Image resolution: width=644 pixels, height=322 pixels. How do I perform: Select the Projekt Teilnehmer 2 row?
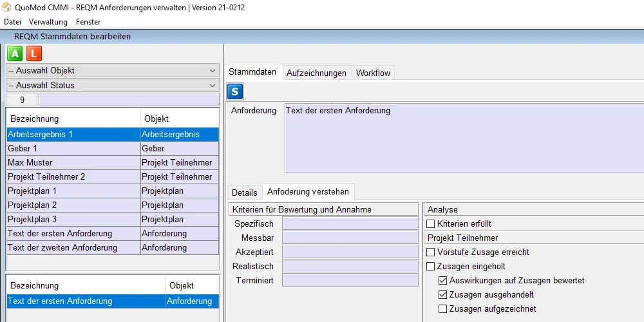113,176
